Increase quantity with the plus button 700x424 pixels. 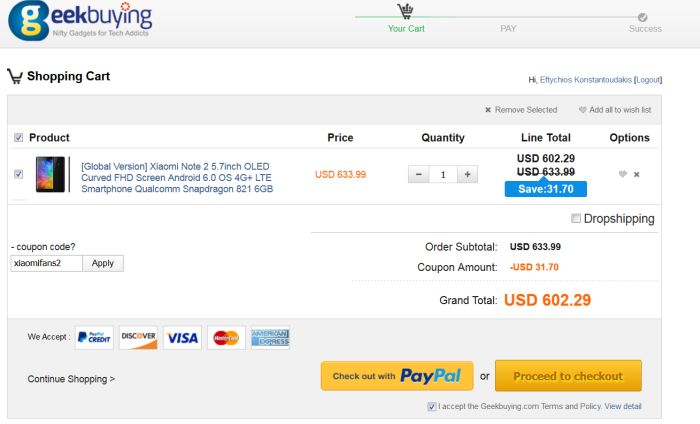click(x=466, y=174)
